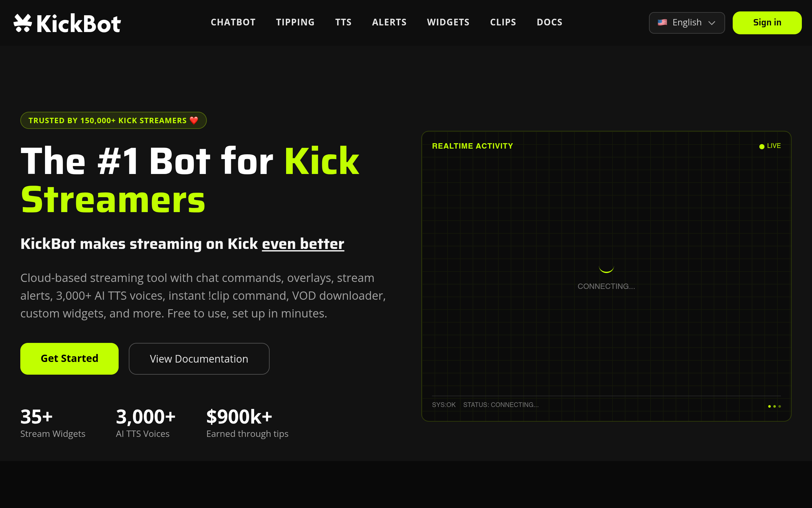Click the 'CONNECTING...' text in panel
Screen dimensions: 812x508
coord(606,286)
